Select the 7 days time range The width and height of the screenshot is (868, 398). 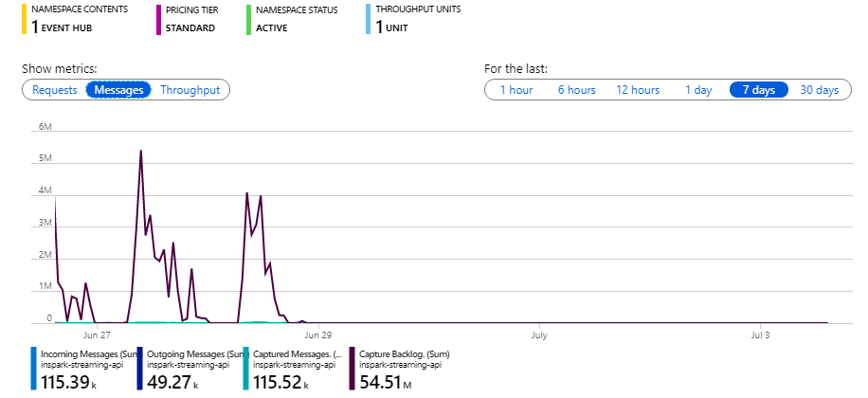pos(758,90)
